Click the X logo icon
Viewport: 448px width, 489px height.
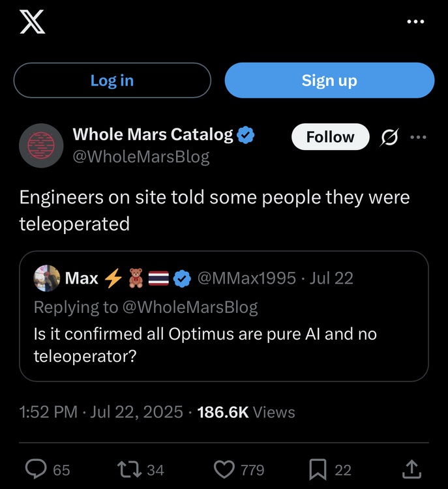pyautogui.click(x=32, y=23)
